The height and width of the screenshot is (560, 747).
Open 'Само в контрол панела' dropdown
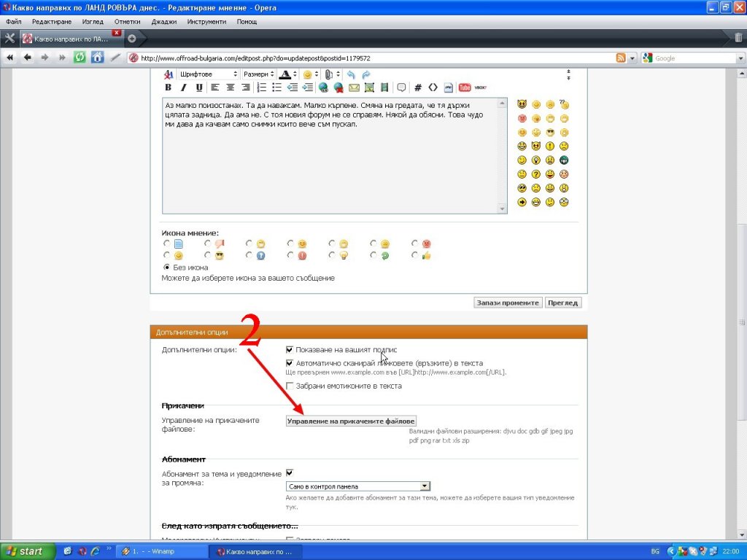[x=357, y=486]
